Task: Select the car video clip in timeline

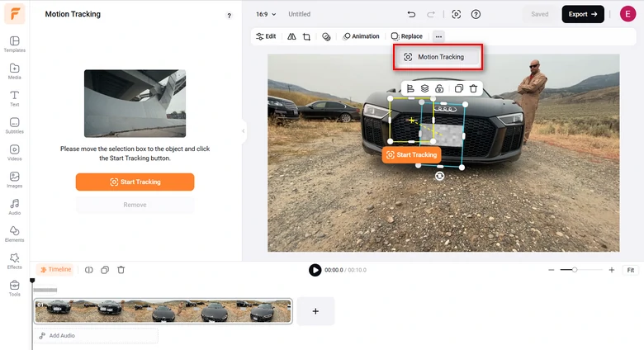Action: (163, 311)
